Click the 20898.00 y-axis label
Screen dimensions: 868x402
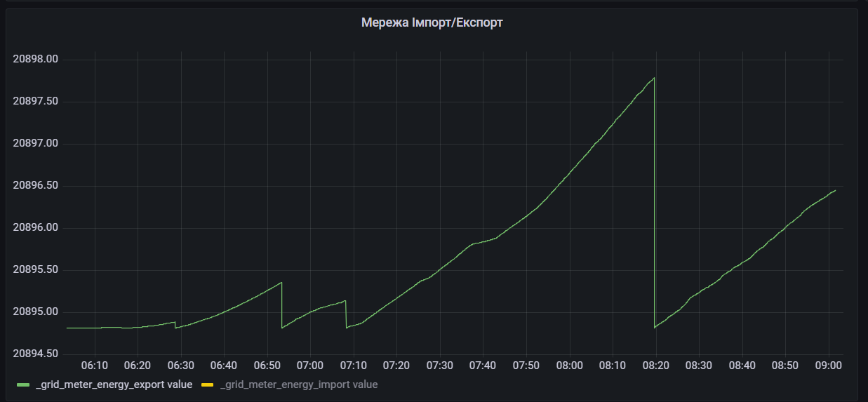click(35, 60)
